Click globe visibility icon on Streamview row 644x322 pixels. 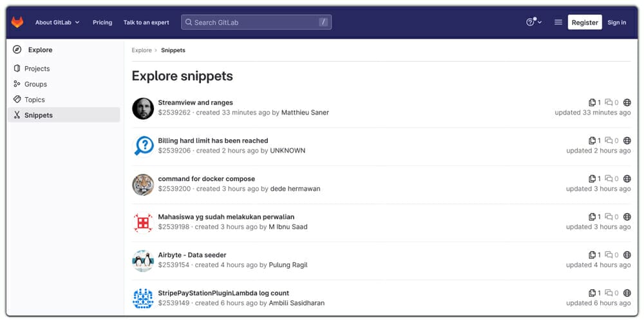(x=627, y=102)
